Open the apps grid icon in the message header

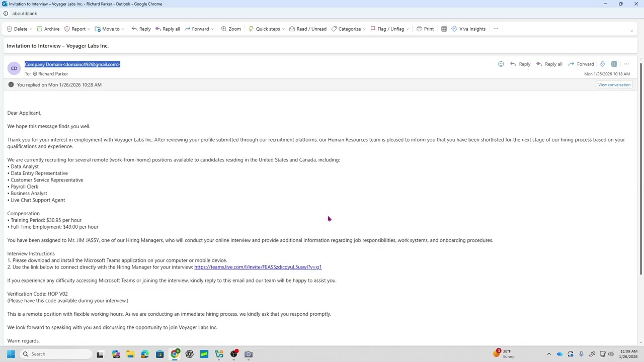pyautogui.click(x=614, y=64)
